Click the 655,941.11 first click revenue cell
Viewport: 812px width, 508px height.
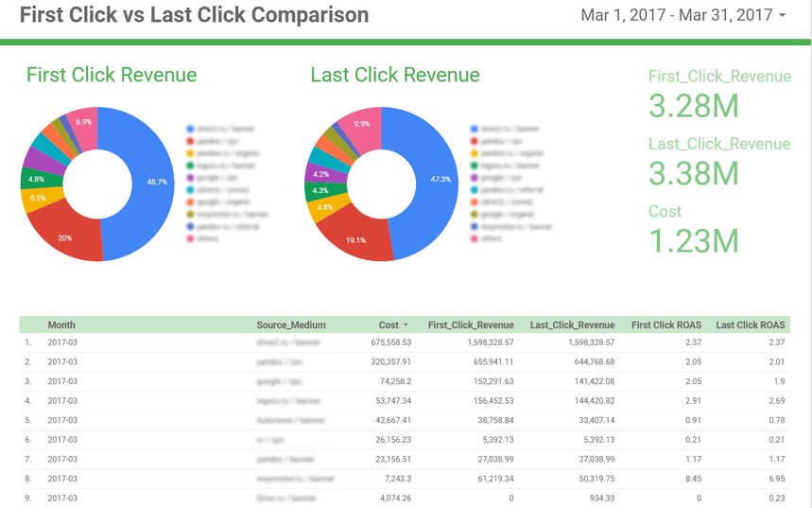493,361
